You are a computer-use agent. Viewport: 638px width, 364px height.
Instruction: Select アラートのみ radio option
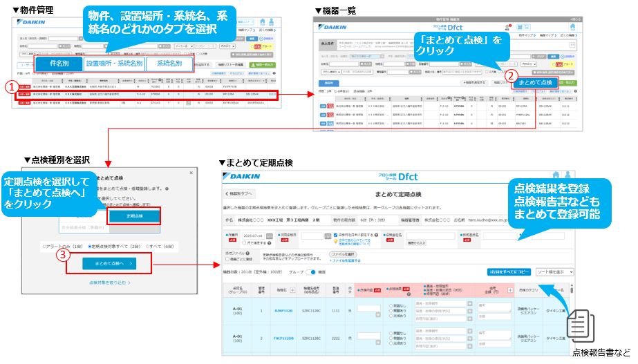(43, 245)
